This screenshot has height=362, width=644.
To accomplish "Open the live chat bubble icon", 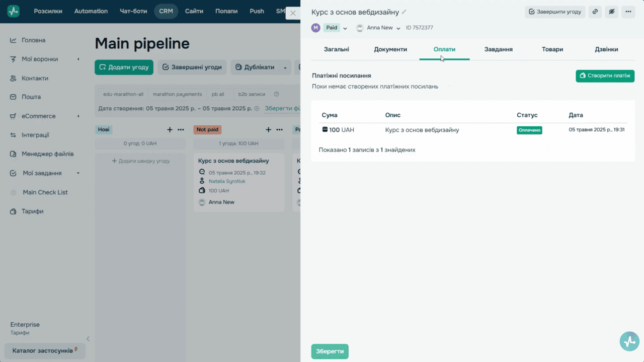I will coord(629,341).
